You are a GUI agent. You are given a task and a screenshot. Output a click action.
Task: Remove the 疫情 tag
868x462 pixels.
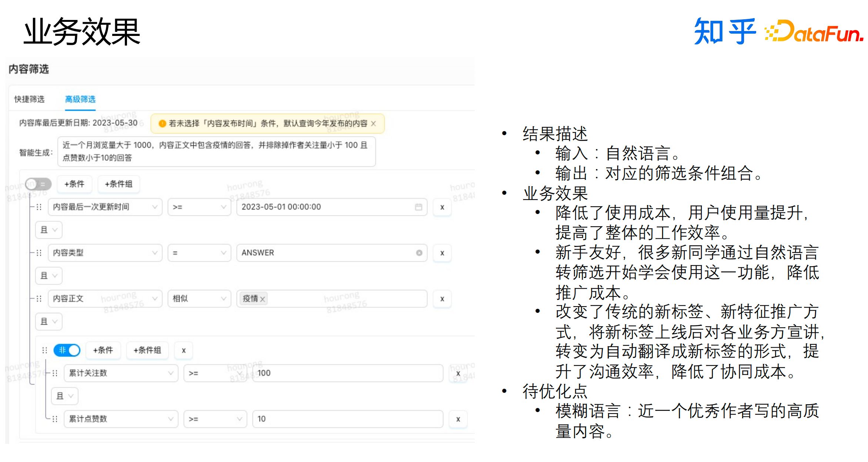(x=263, y=299)
